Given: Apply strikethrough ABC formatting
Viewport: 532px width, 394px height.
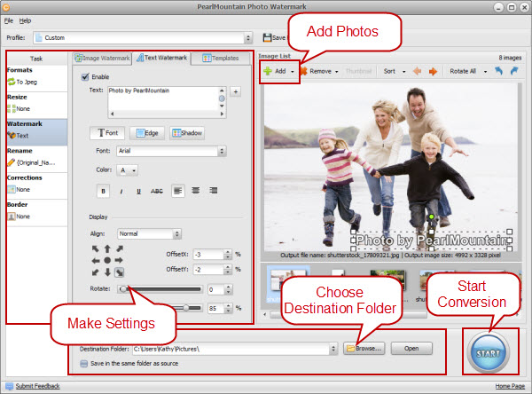Looking at the screenshot, I should (x=157, y=190).
